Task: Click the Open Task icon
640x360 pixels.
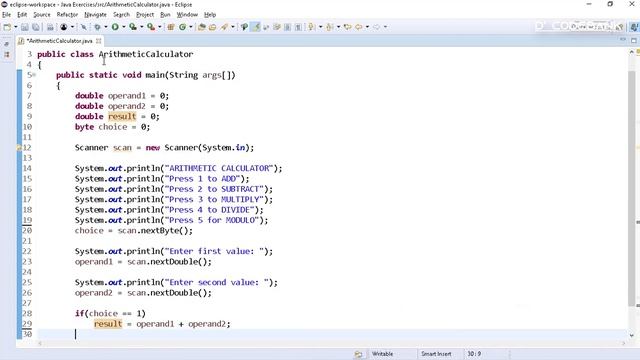Action: tap(212, 27)
